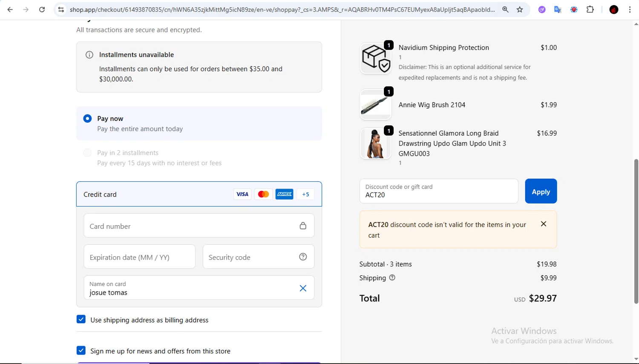Click the scrollbar down arrow
639x364 pixels.
point(636,359)
